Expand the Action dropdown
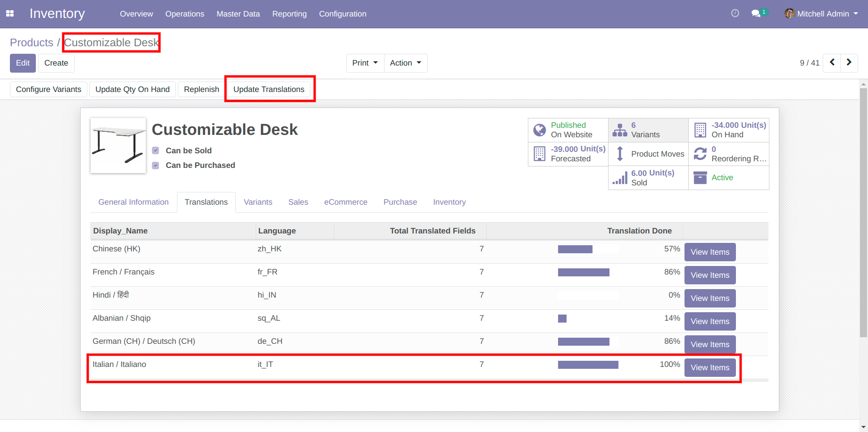The image size is (868, 432). (405, 63)
